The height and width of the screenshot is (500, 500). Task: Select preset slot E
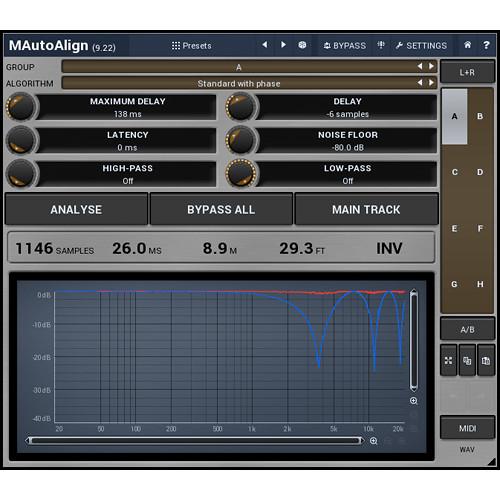[454, 228]
